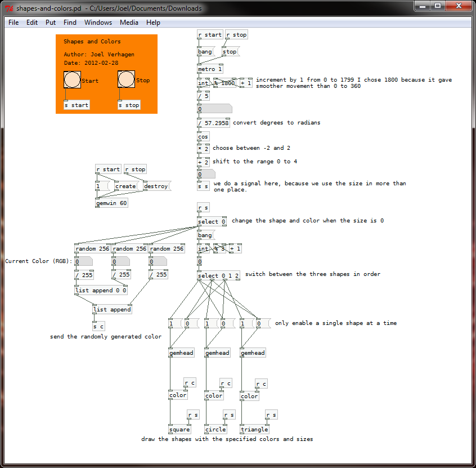Viewport: 476px width, 468px height.
Task: Select the '/ 5' divide object
Action: click(x=203, y=96)
